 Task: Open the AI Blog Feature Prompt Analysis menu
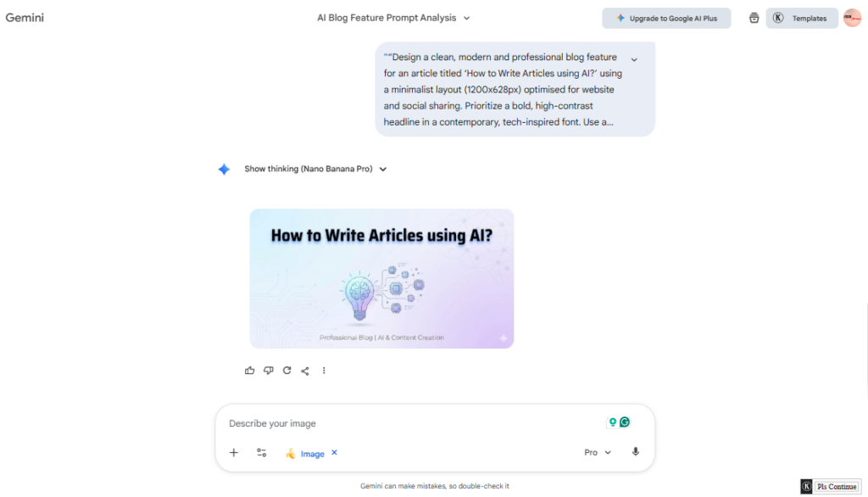393,18
